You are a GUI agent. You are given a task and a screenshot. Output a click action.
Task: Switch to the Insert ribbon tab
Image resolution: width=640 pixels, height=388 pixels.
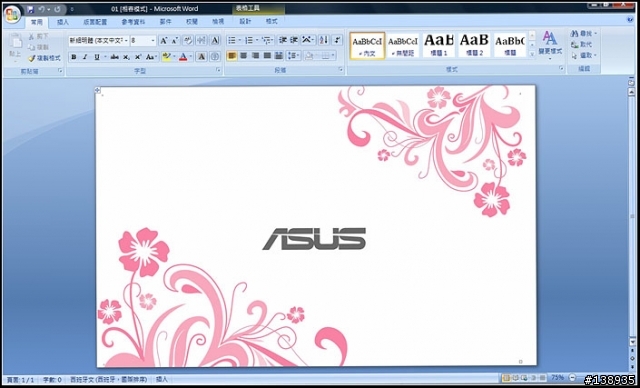pos(62,22)
